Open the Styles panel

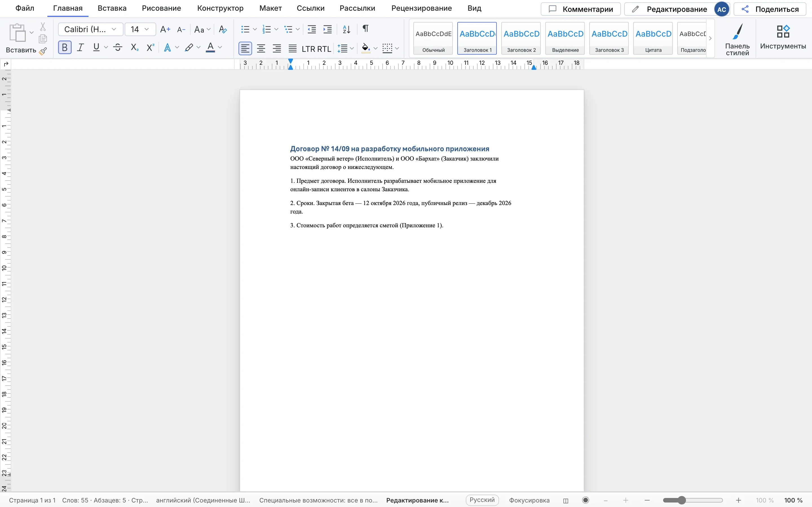[x=737, y=39]
